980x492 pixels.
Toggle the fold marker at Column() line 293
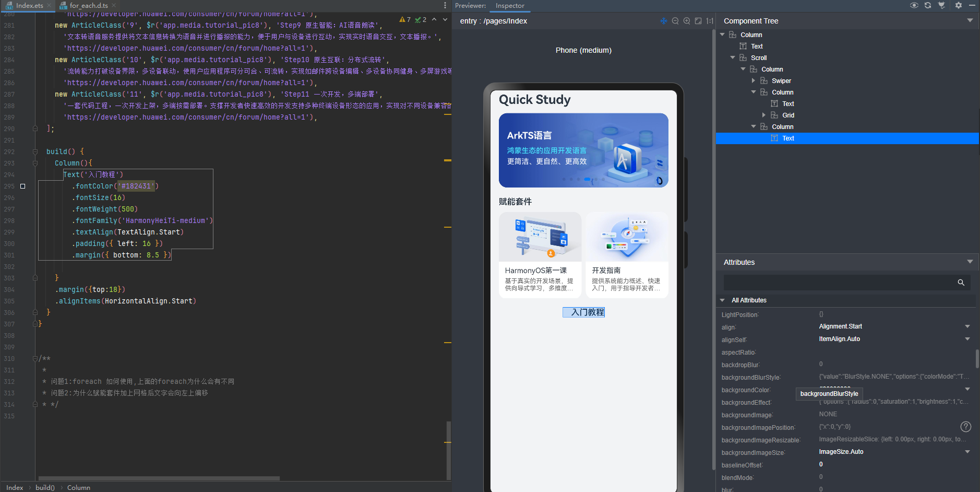pyautogui.click(x=35, y=163)
